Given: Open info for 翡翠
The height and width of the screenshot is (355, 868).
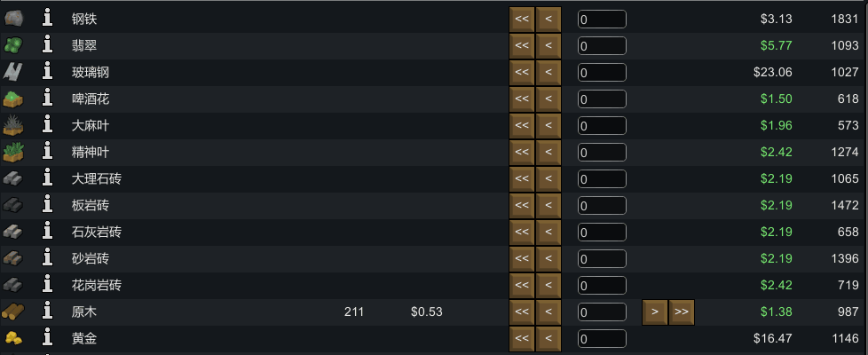Looking at the screenshot, I should (x=48, y=45).
